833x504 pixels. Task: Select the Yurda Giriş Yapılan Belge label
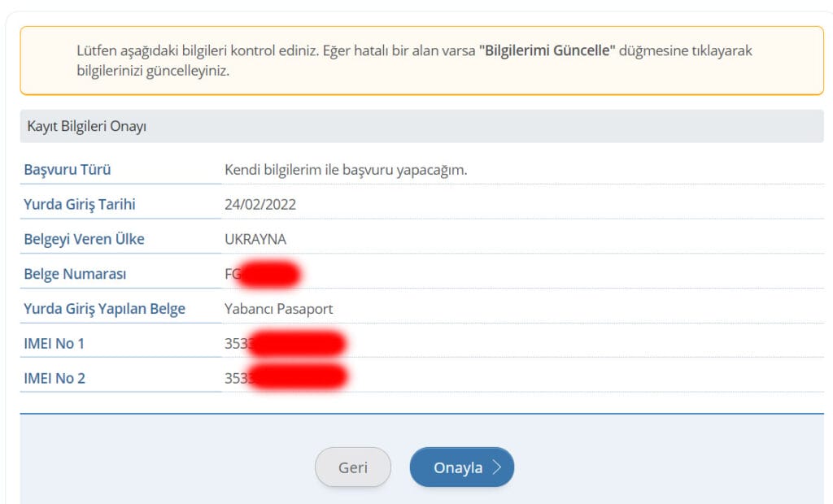click(x=104, y=309)
